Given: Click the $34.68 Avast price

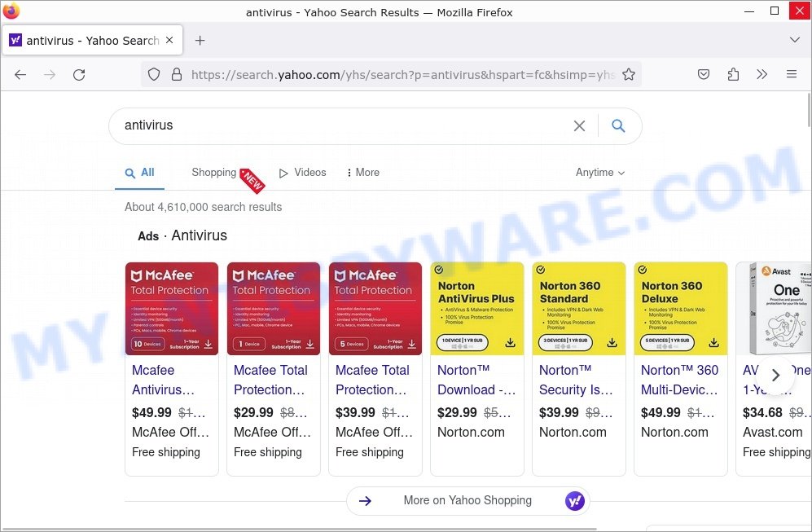Looking at the screenshot, I should [762, 412].
